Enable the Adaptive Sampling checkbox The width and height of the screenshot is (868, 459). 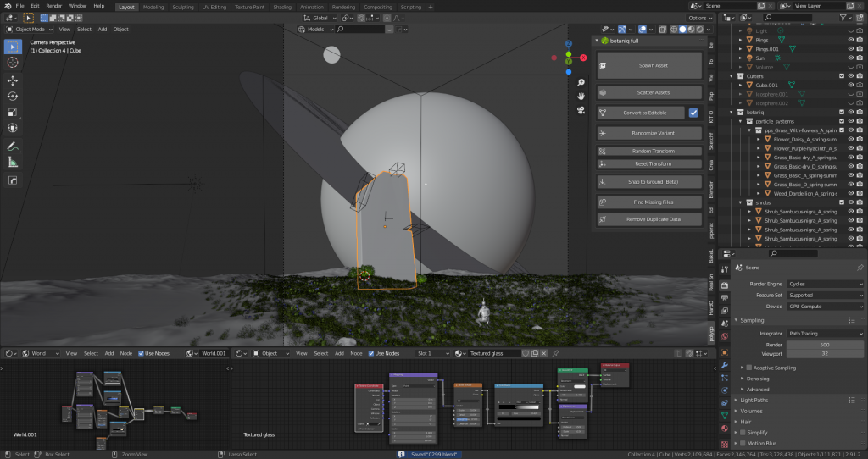tap(749, 368)
